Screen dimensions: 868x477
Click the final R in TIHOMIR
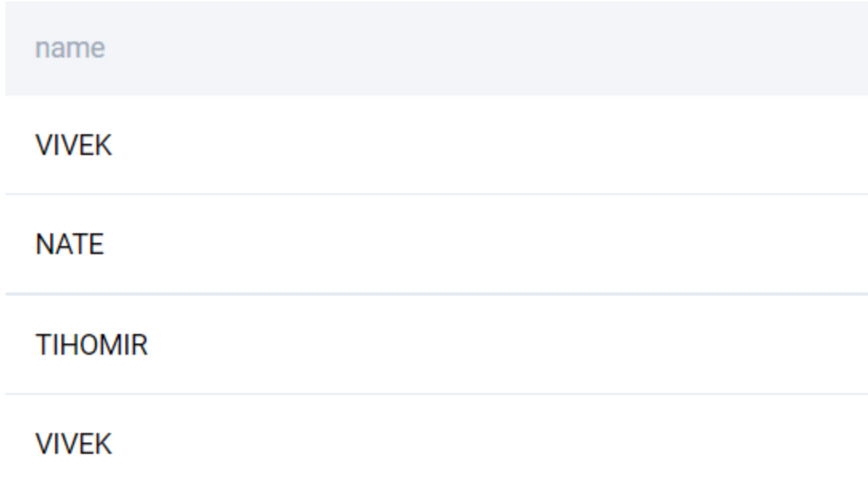point(141,345)
